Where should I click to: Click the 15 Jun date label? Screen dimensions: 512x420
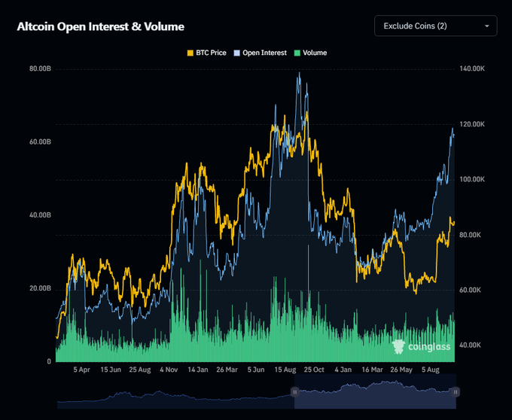pyautogui.click(x=111, y=370)
